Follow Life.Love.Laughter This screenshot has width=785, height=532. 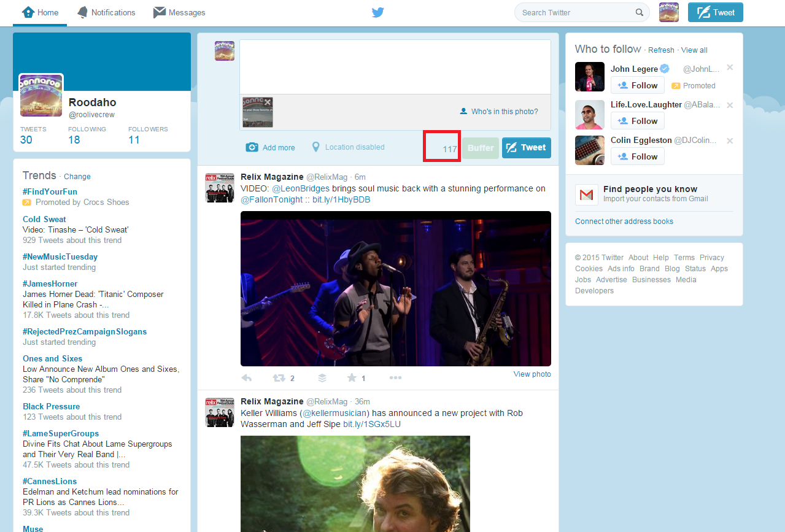(x=638, y=121)
